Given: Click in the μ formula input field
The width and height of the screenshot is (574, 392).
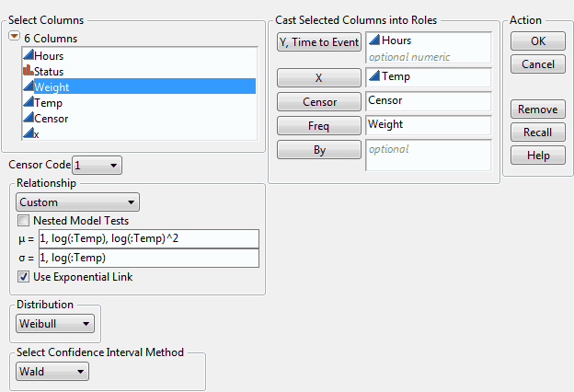Looking at the screenshot, I should click(146, 239).
